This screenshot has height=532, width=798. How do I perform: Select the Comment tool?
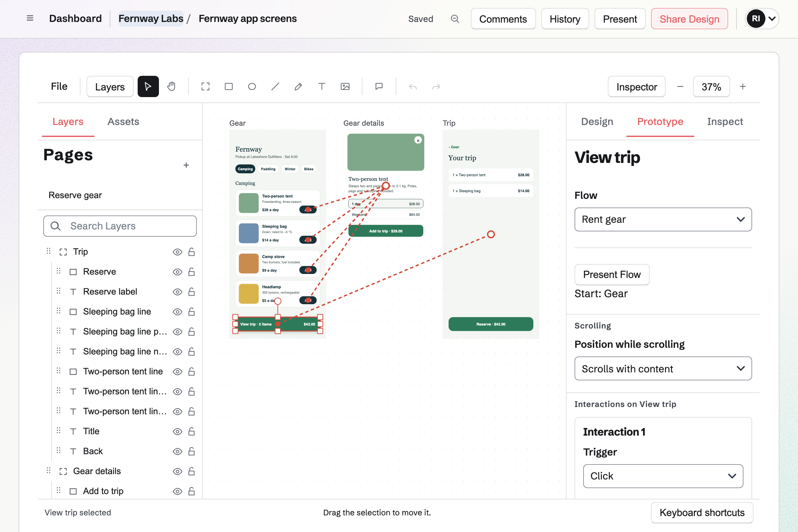coord(379,86)
